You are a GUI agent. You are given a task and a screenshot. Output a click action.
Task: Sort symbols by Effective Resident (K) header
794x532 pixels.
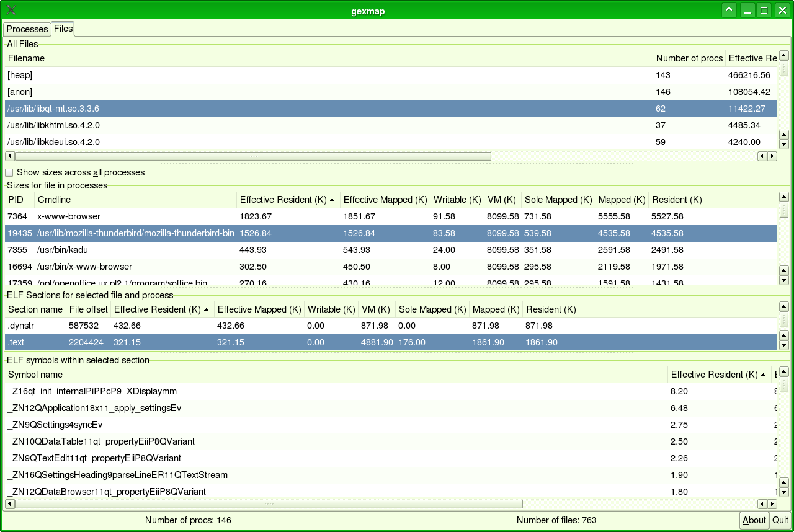tap(718, 375)
